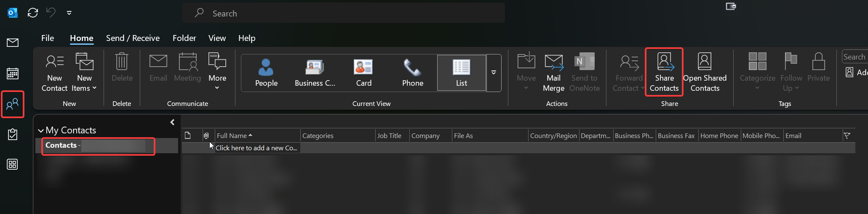Open Shared Contacts from ribbon

point(705,72)
